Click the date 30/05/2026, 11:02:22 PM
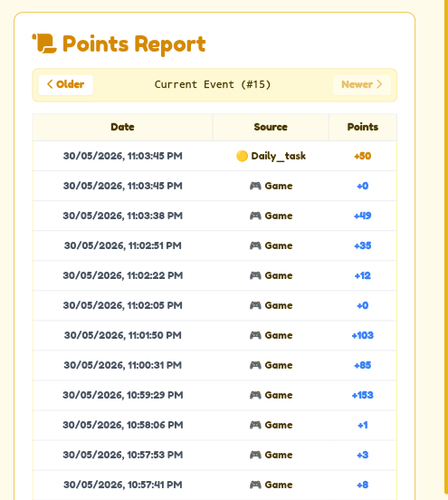Viewport: 448px width, 500px height. [x=123, y=275]
